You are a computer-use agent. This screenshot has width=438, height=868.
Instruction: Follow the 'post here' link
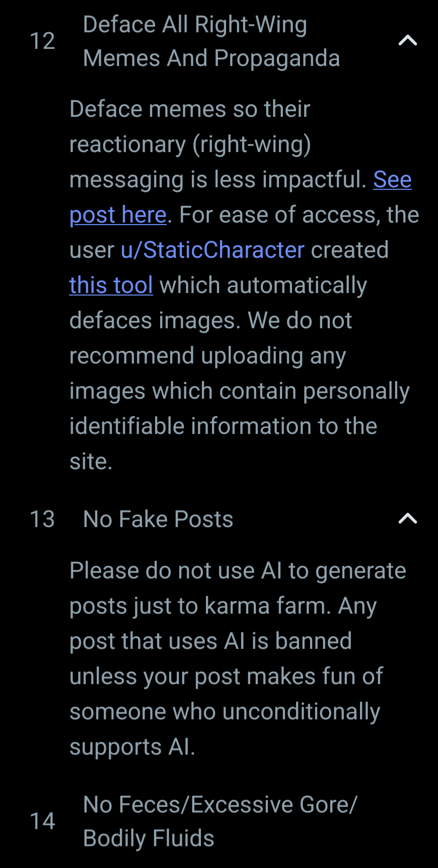[x=118, y=215]
